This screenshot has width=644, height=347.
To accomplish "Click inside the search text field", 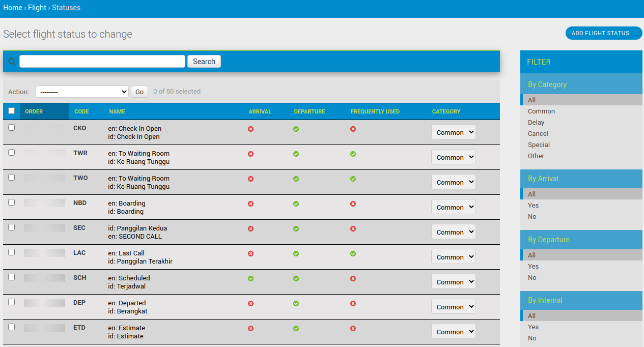I will click(102, 62).
